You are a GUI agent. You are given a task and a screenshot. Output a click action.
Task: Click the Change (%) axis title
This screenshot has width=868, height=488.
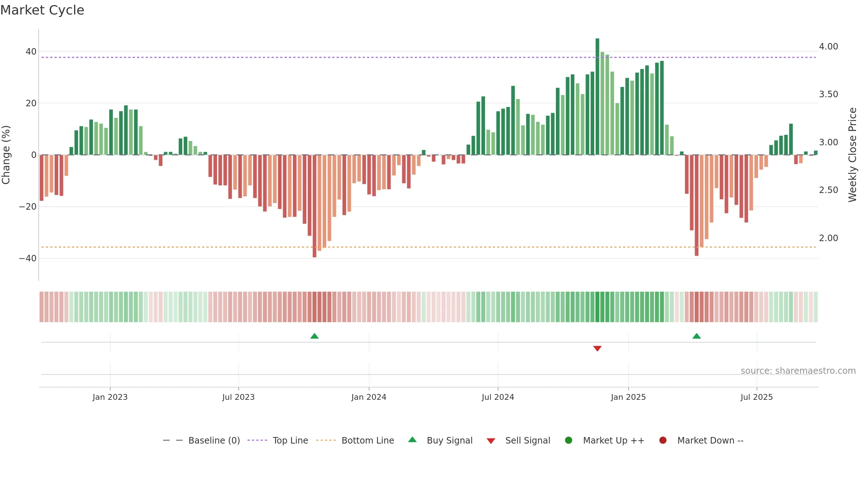tap(6, 155)
